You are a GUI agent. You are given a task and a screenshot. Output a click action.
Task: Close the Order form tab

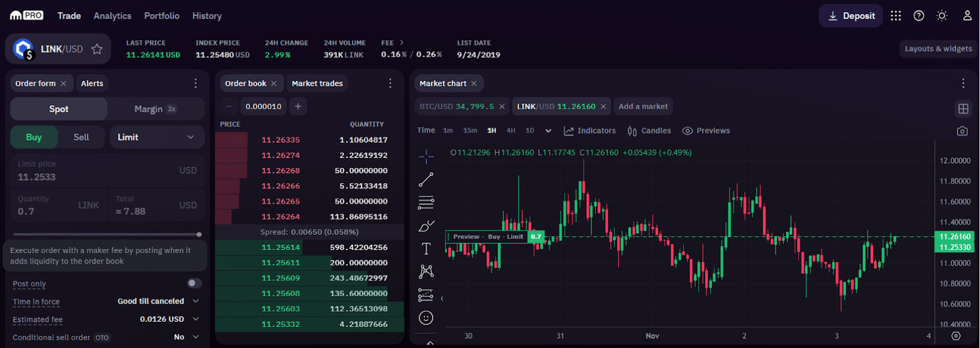click(x=63, y=83)
